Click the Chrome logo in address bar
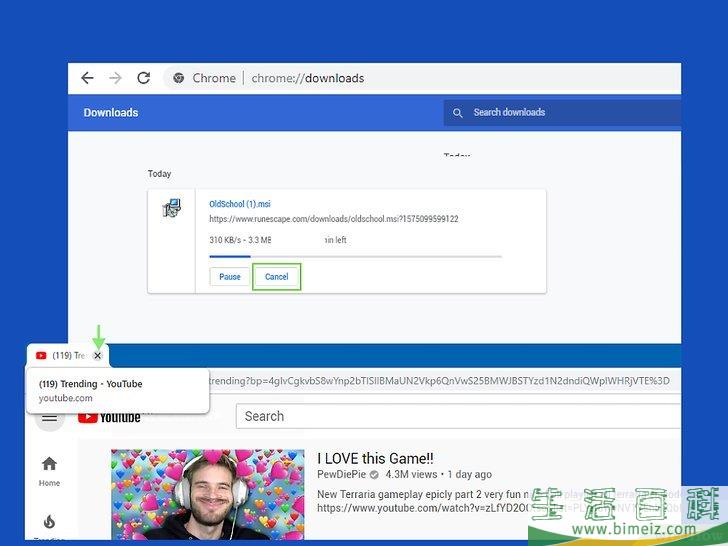Image resolution: width=728 pixels, height=546 pixels. (x=179, y=78)
